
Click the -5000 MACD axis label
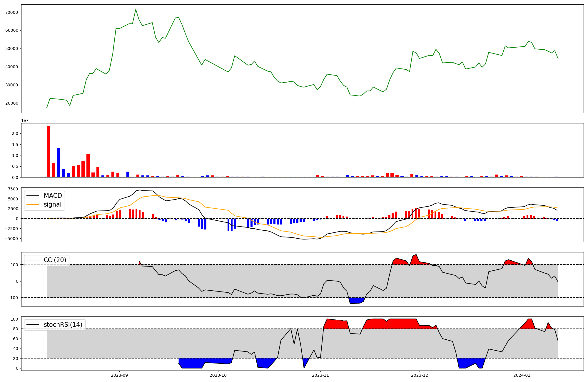click(12, 238)
